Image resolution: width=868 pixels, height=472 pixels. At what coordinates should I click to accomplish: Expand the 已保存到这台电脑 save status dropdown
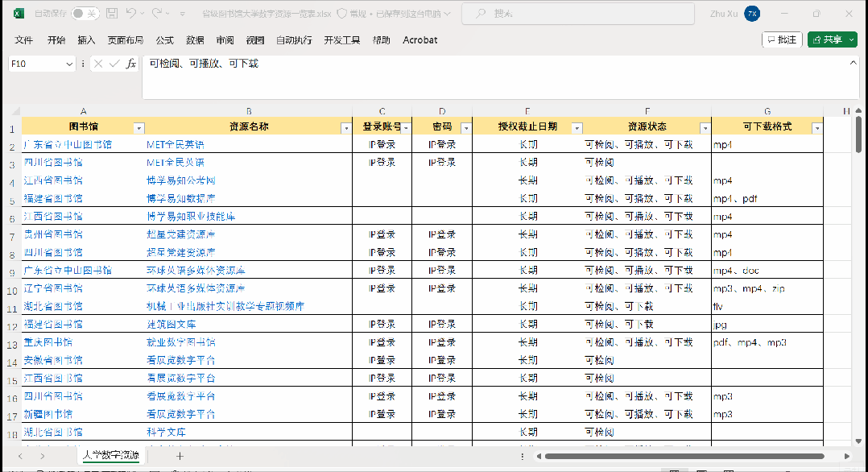[448, 14]
